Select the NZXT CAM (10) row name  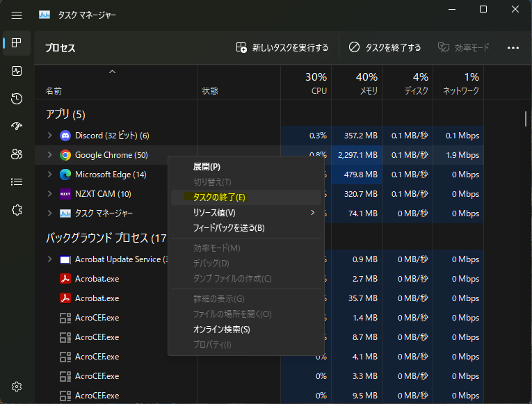click(103, 194)
